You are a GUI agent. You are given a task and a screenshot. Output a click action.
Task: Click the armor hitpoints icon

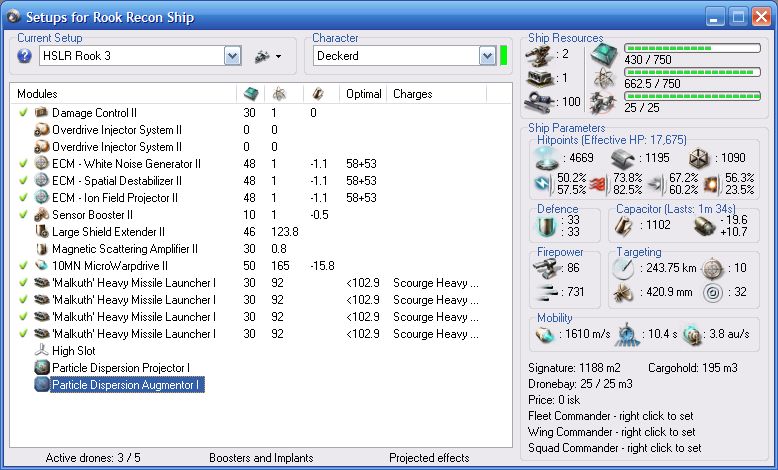[624, 159]
